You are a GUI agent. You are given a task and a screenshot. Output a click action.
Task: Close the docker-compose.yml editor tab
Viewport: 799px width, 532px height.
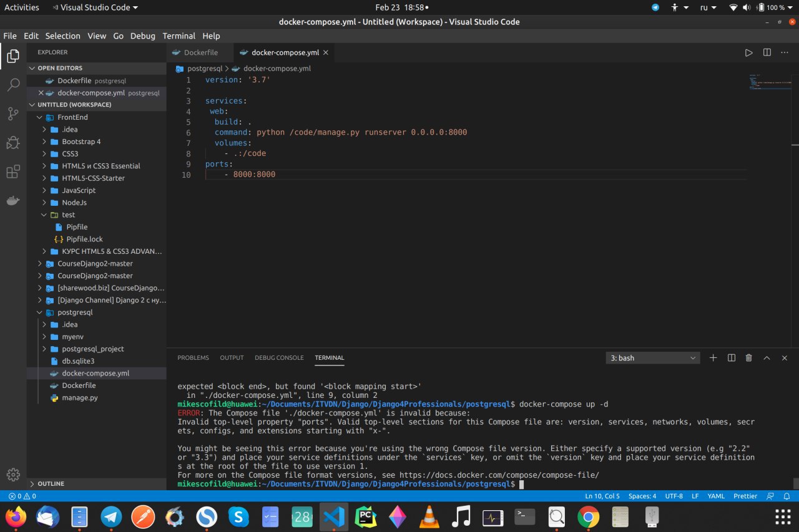[x=326, y=52]
